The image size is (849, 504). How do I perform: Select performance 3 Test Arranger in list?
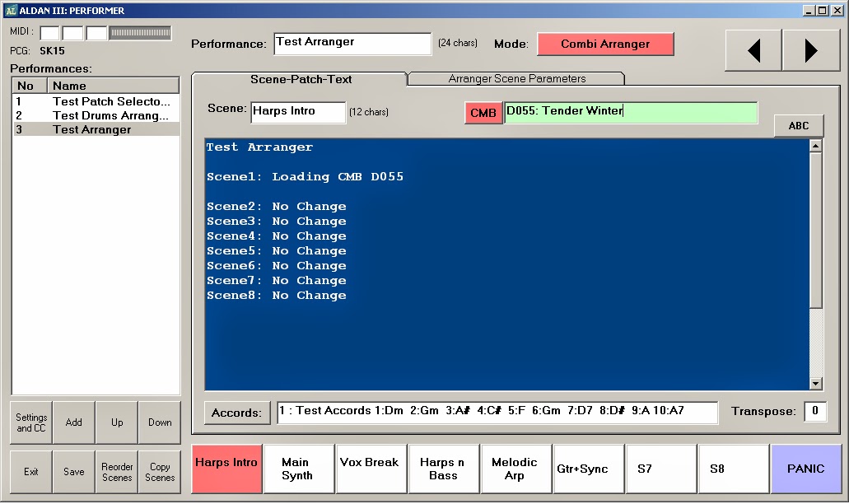[96, 129]
